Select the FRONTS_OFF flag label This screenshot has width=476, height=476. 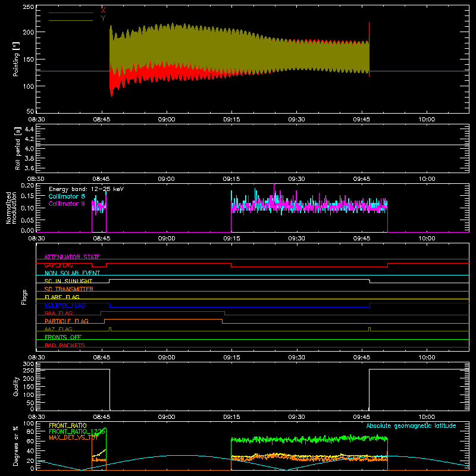tap(63, 337)
